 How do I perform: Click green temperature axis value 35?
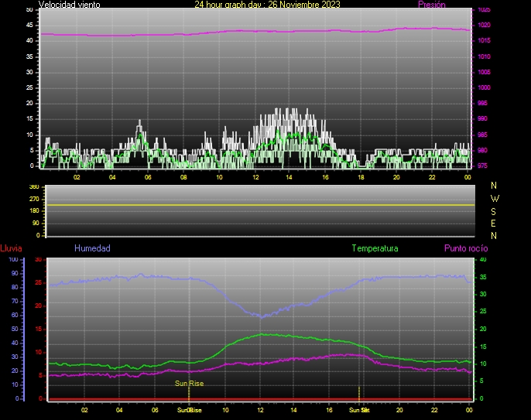[483, 277]
